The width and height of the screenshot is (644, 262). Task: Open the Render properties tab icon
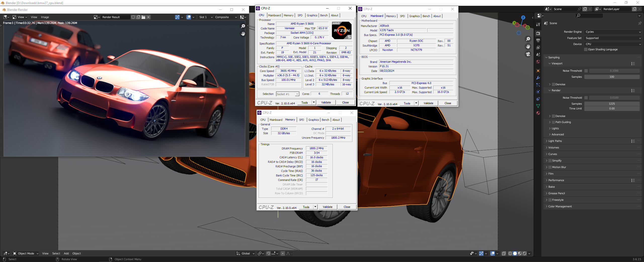click(538, 33)
